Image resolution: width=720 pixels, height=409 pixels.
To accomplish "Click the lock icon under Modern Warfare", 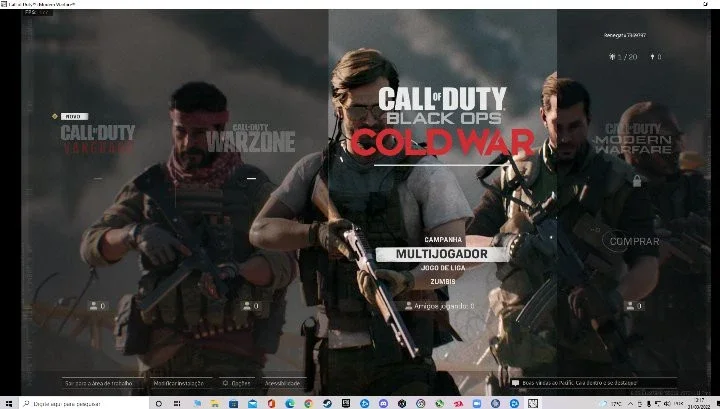I will 636,181.
